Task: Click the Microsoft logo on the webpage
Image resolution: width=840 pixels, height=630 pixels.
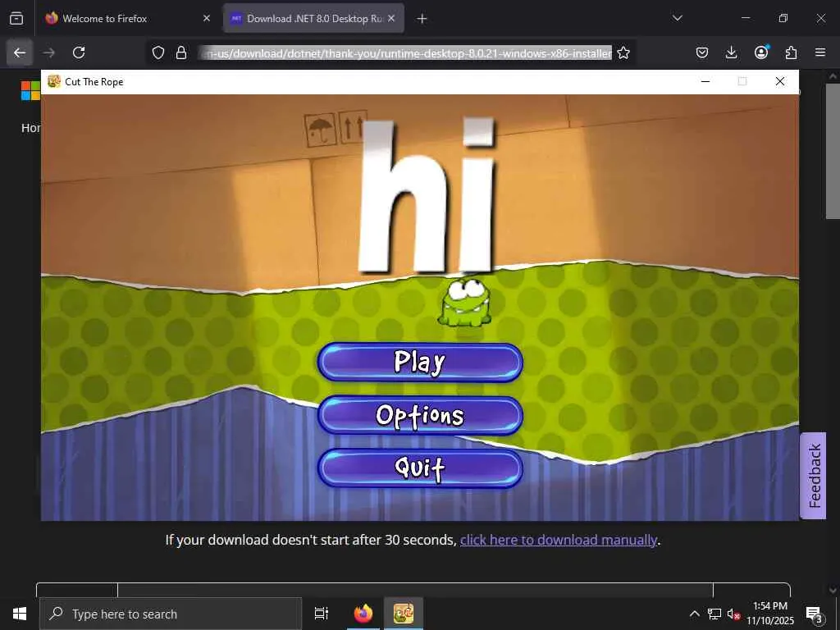Action: coord(30,90)
